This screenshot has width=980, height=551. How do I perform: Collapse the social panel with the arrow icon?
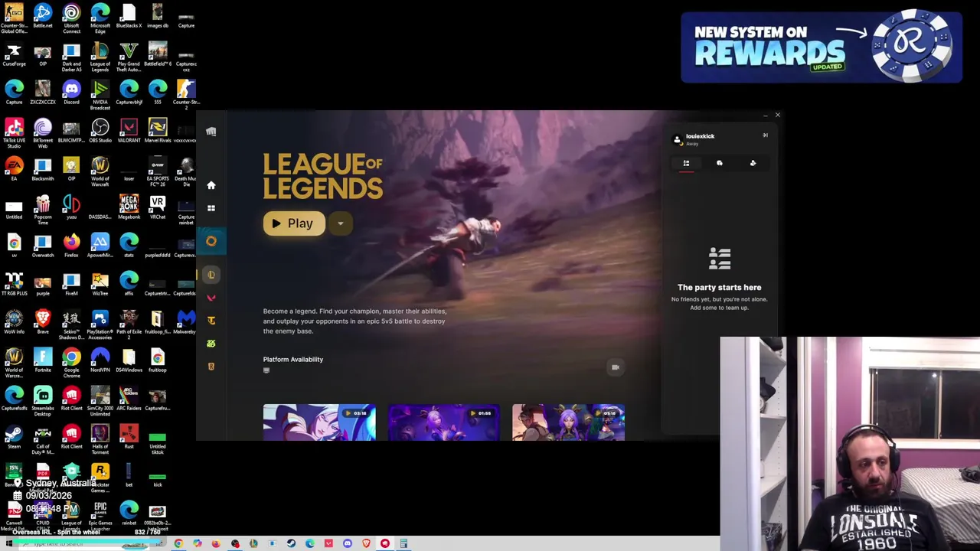click(765, 135)
